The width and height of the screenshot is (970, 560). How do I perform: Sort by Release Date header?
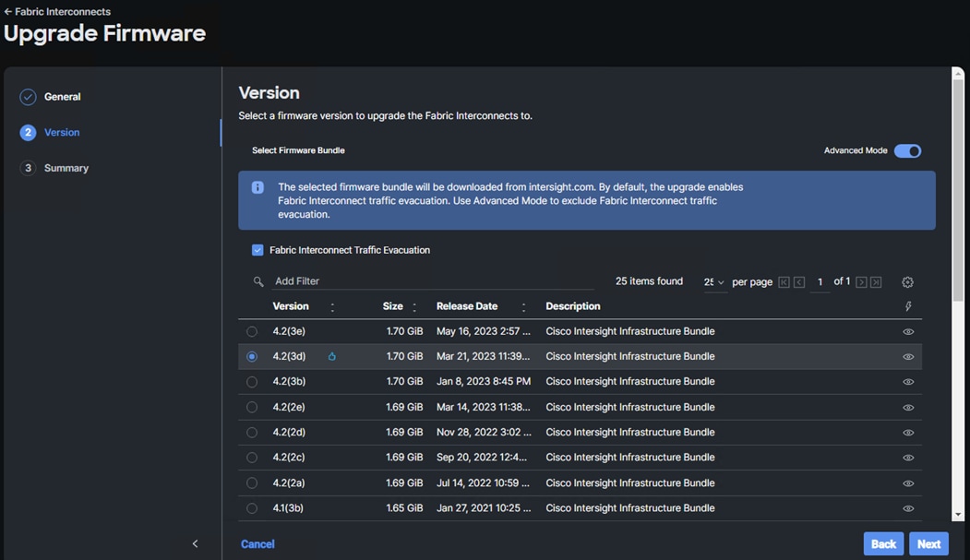pyautogui.click(x=467, y=306)
